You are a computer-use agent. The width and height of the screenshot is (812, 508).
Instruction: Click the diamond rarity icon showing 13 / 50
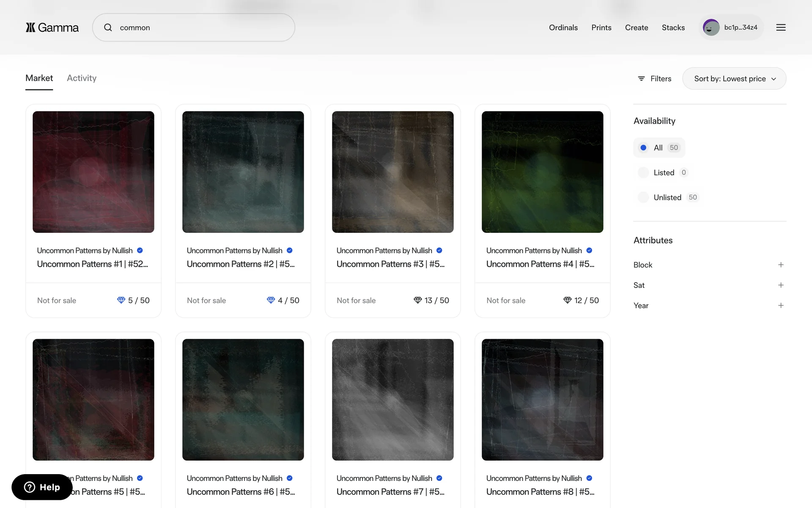point(417,300)
